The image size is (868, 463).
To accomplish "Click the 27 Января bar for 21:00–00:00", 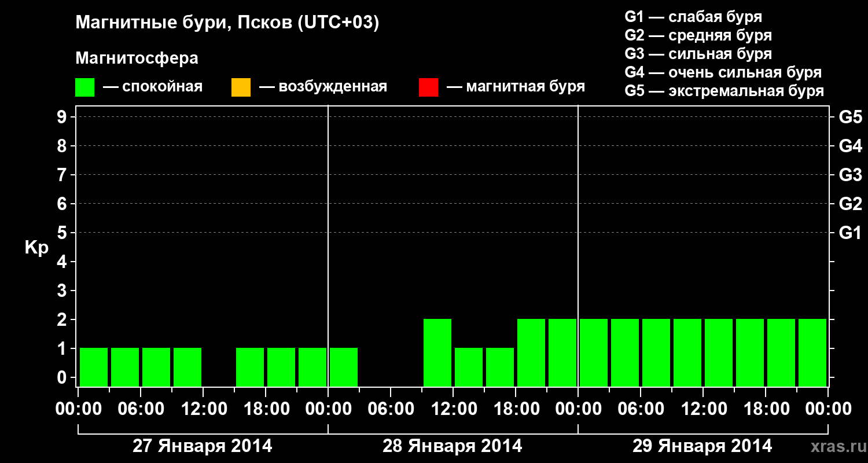I will (312, 367).
